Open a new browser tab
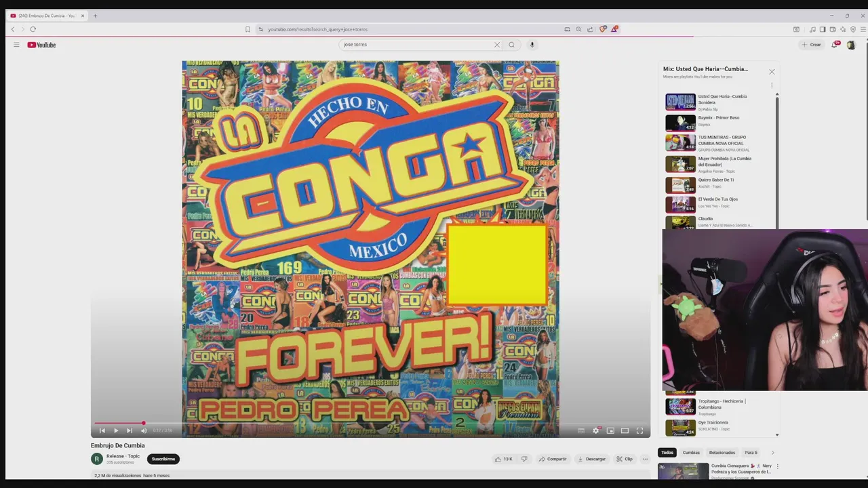This screenshot has height=488, width=868. click(x=95, y=16)
